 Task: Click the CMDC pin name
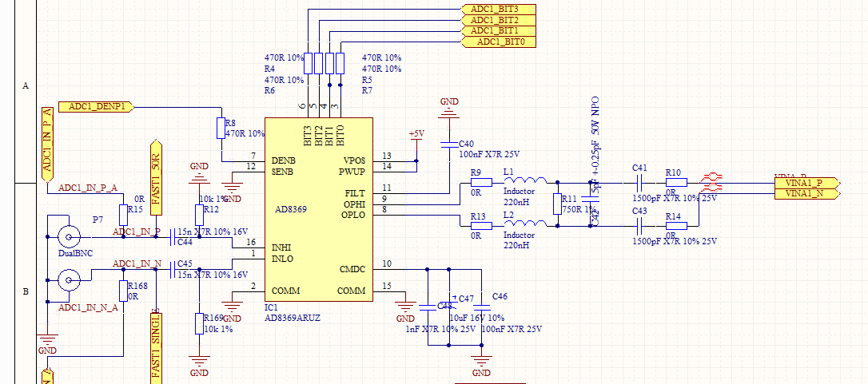352,270
